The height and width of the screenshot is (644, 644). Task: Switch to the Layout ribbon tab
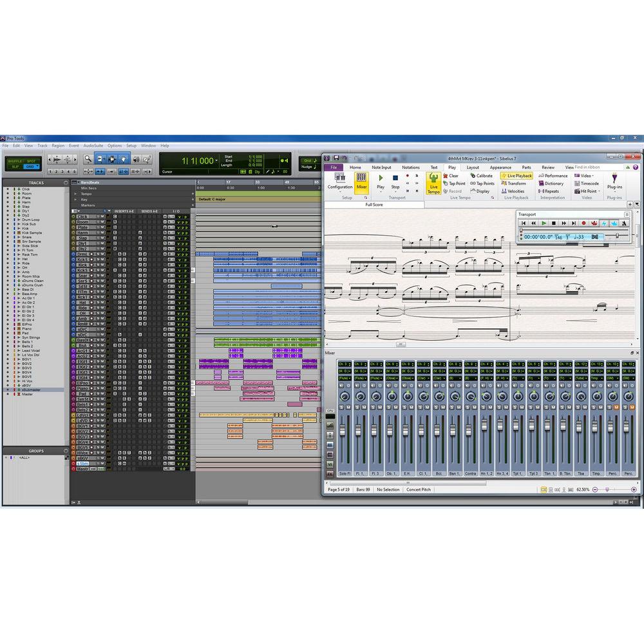pyautogui.click(x=473, y=167)
